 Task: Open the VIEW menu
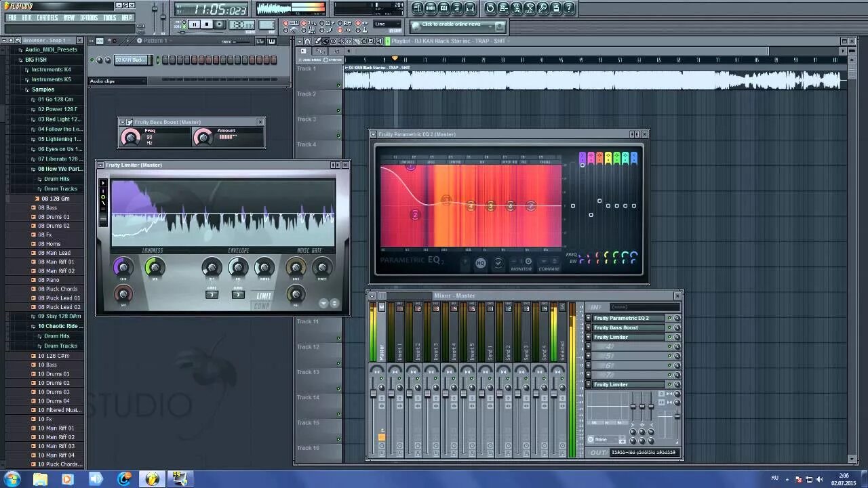(69, 18)
